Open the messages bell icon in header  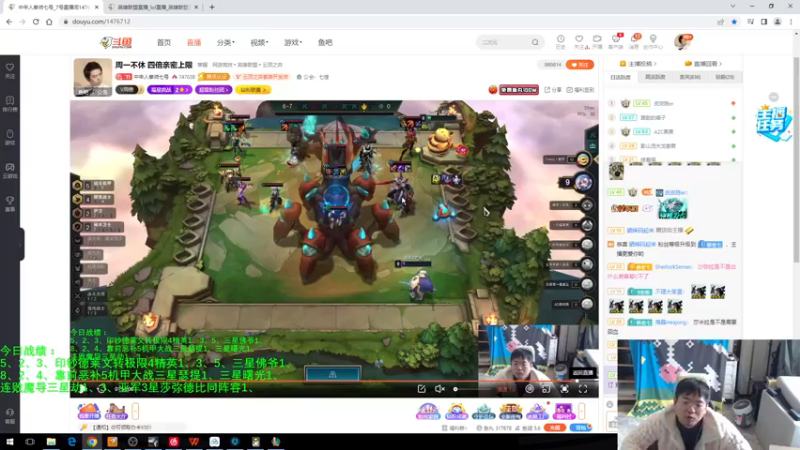click(634, 42)
